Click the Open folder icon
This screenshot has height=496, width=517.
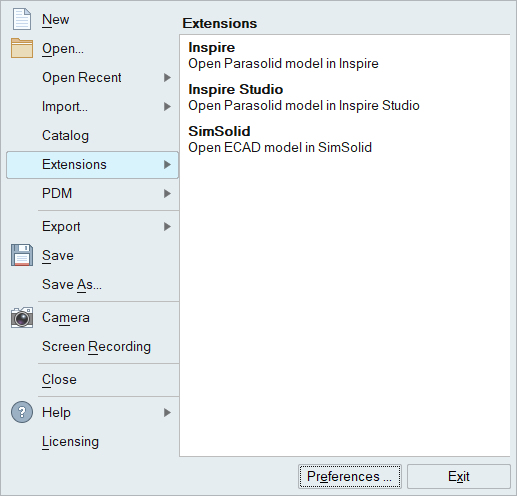point(22,48)
